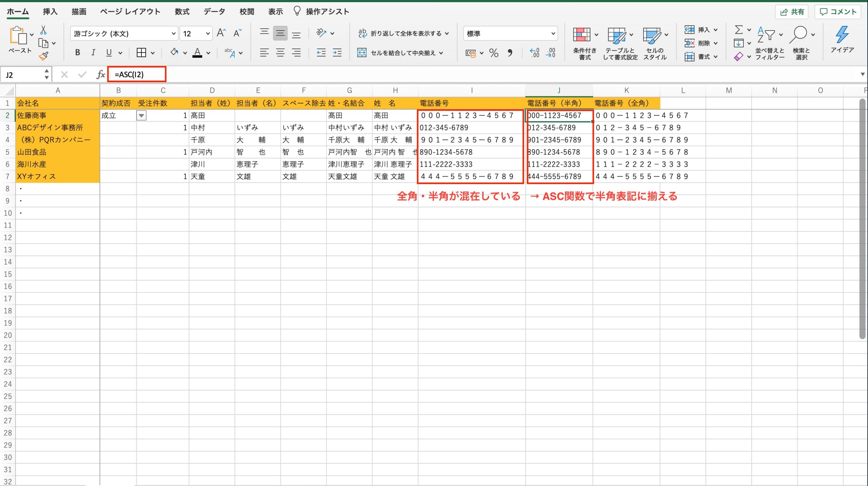
Task: Click the 共有 button
Action: (x=791, y=11)
